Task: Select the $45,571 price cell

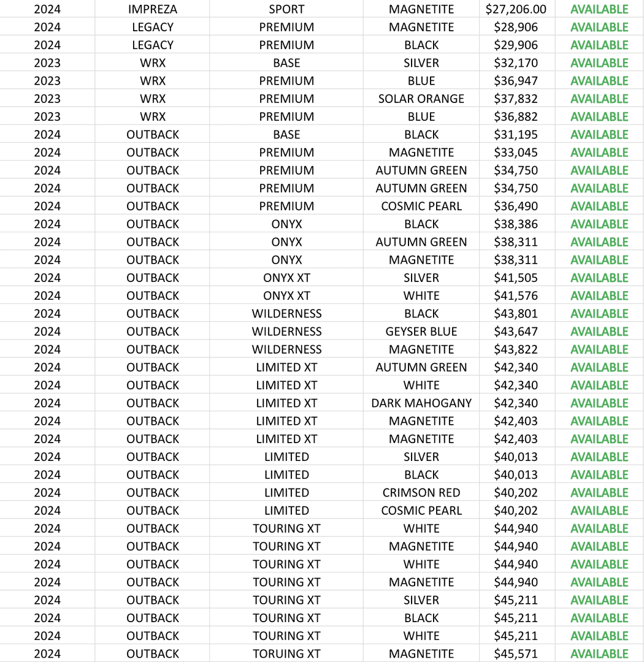Action: pyautogui.click(x=516, y=654)
